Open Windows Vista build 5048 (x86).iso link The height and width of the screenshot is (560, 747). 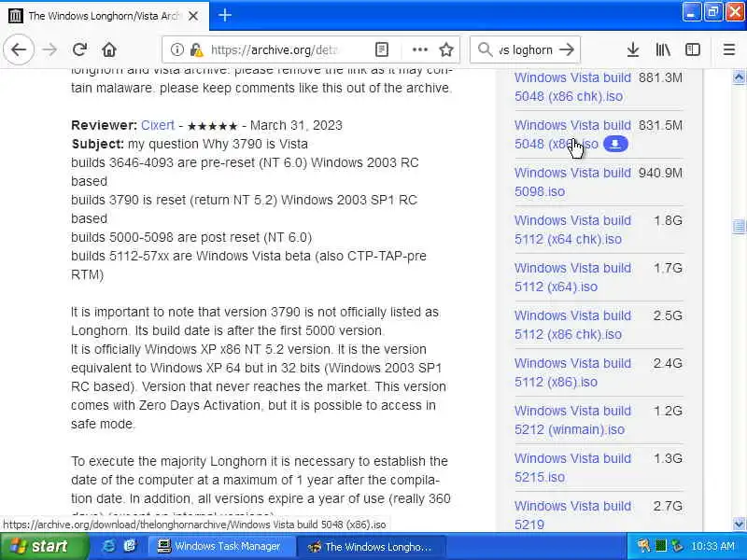click(572, 134)
